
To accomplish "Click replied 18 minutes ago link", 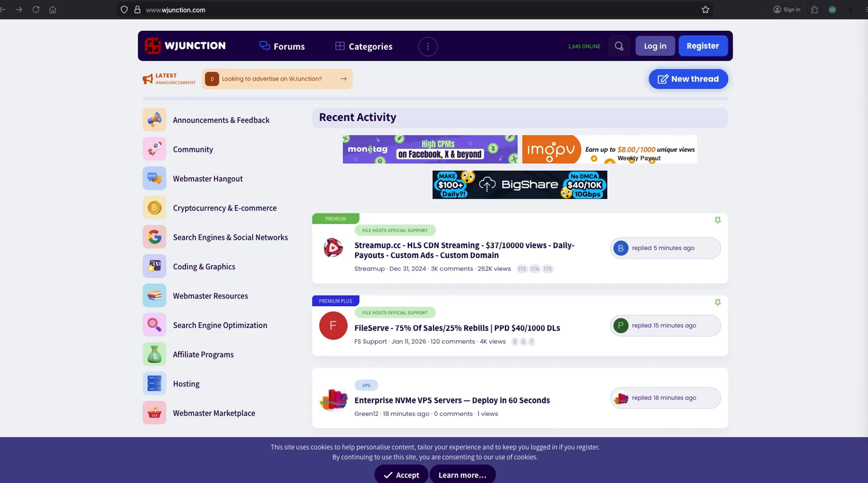I will [x=664, y=398].
